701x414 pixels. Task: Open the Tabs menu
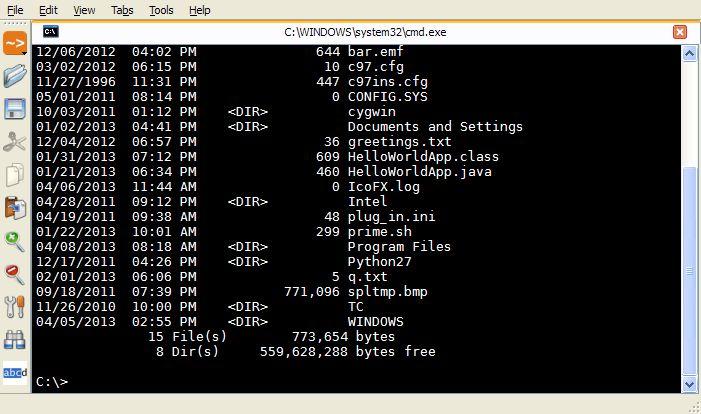point(122,10)
